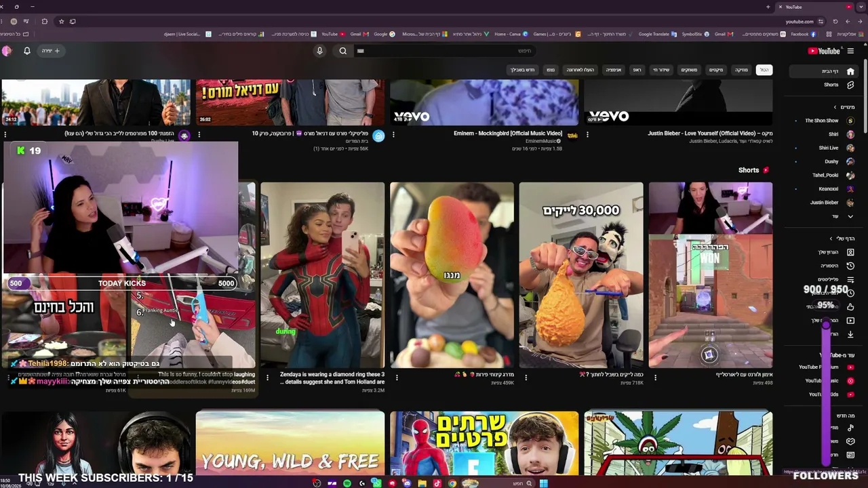Image resolution: width=868 pixels, height=488 pixels.
Task: Click the YouTube search field
Action: 444,51
